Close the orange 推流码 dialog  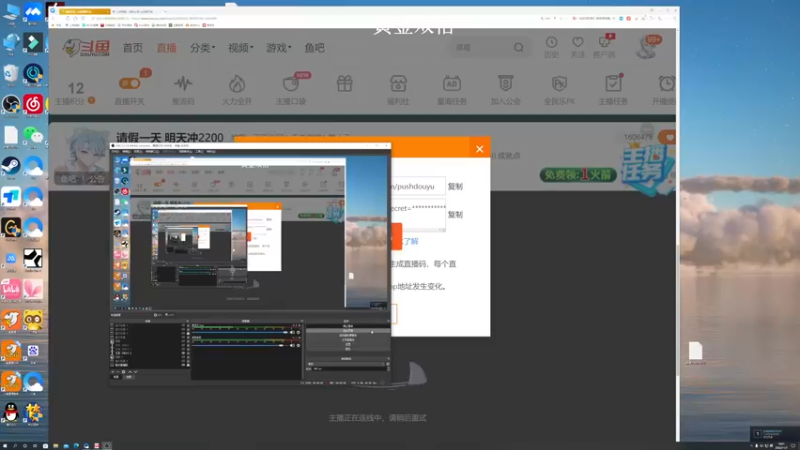click(x=480, y=149)
